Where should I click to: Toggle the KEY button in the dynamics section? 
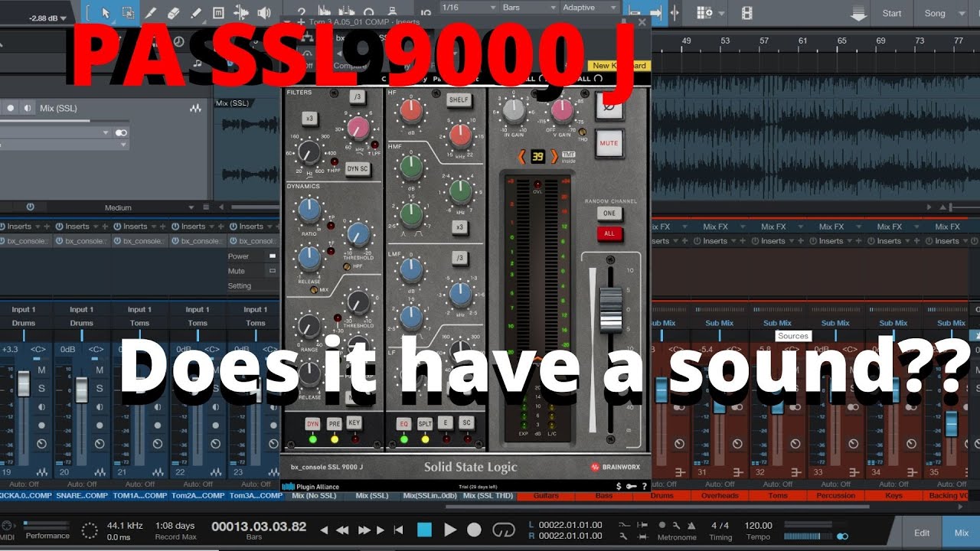tap(354, 422)
